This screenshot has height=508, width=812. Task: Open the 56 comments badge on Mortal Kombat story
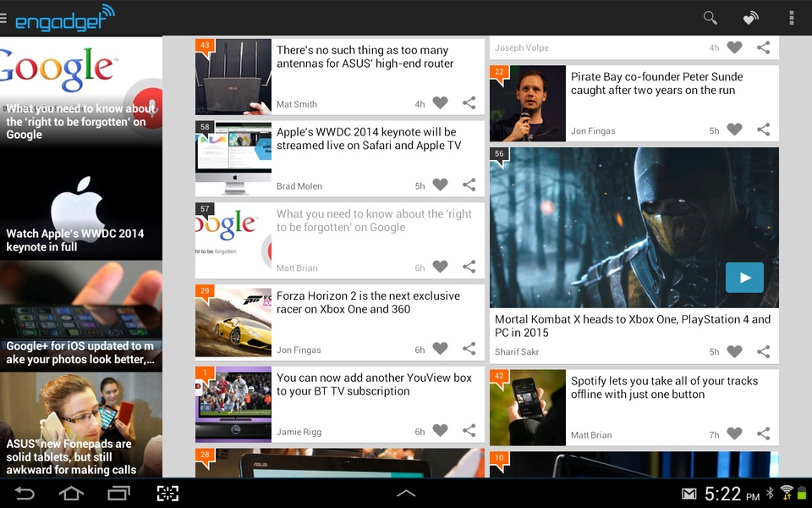[499, 156]
